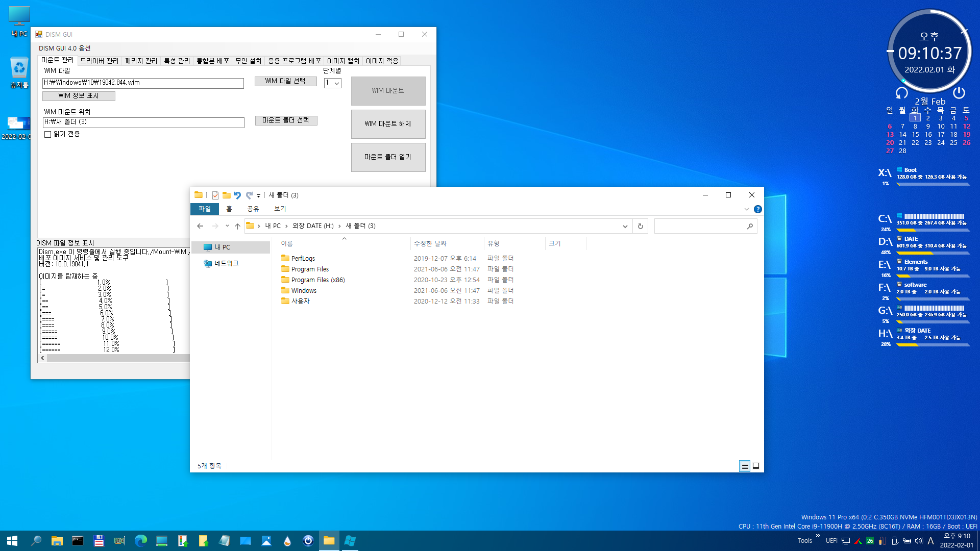Open the 내 PC desktop icon
The image size is (980, 551).
19,21
